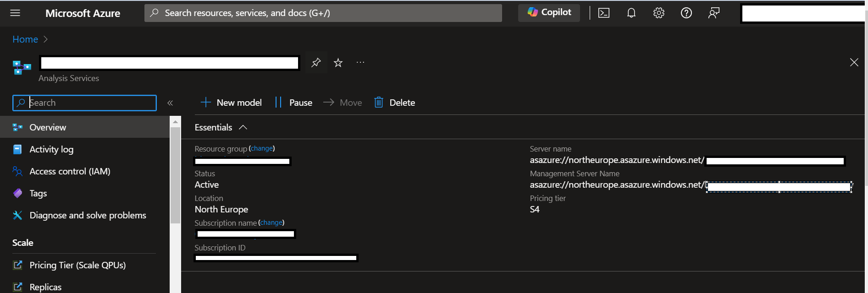
Task: Add resource to favorites with star
Action: click(x=338, y=63)
